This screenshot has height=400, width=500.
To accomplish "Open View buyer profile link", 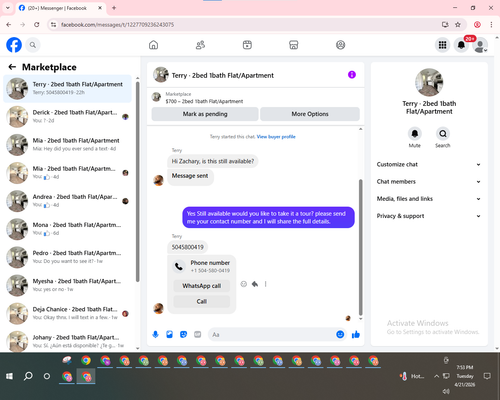I will tap(276, 137).
